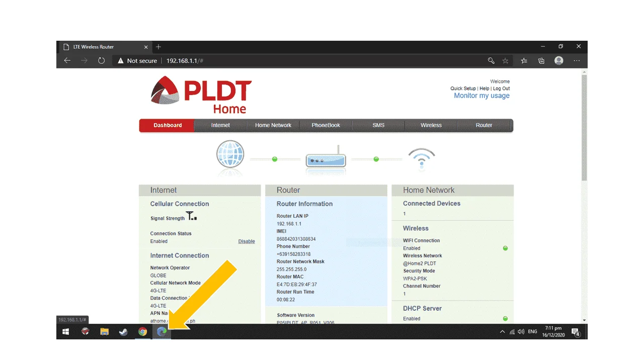Screen dimensions: 644x362
Task: Open a new browser tab
Action: 158,47
